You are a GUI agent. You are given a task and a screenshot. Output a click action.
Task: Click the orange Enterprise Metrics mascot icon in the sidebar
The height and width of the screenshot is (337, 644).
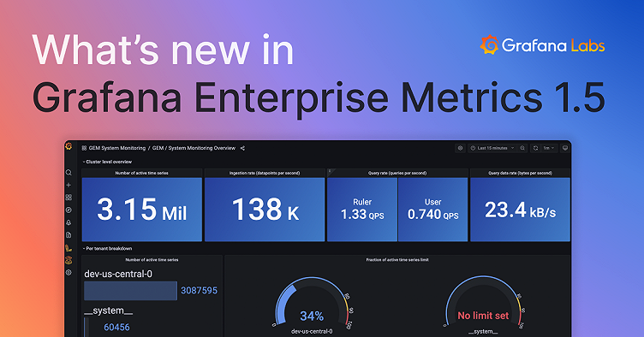(69, 260)
